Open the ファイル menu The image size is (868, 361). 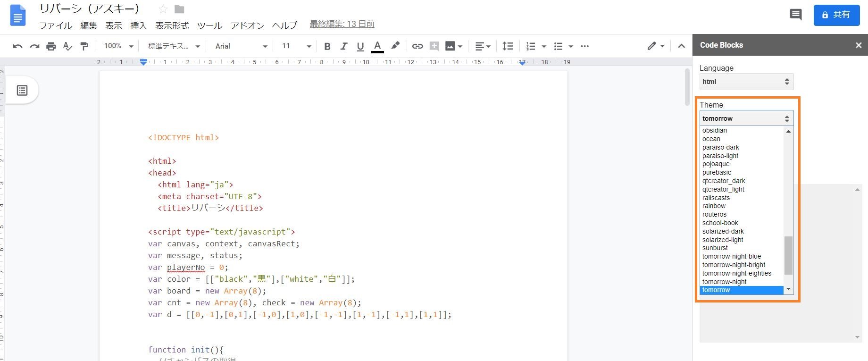[x=56, y=25]
